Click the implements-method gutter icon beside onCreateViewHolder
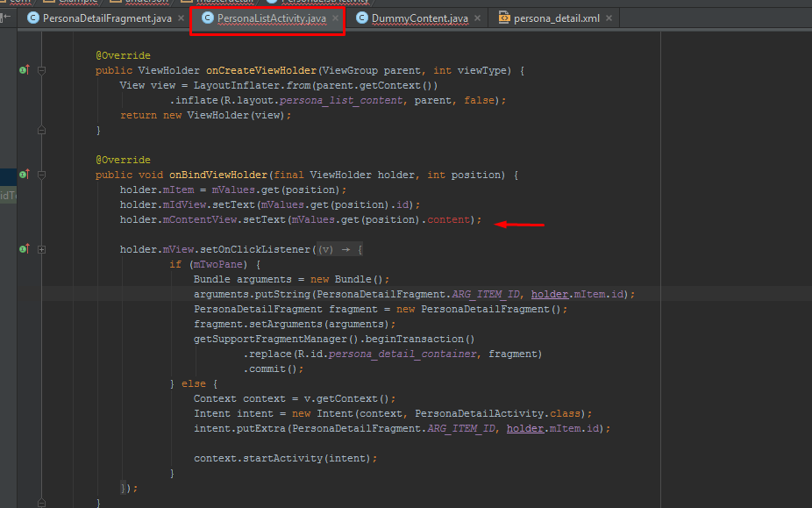 [24, 70]
